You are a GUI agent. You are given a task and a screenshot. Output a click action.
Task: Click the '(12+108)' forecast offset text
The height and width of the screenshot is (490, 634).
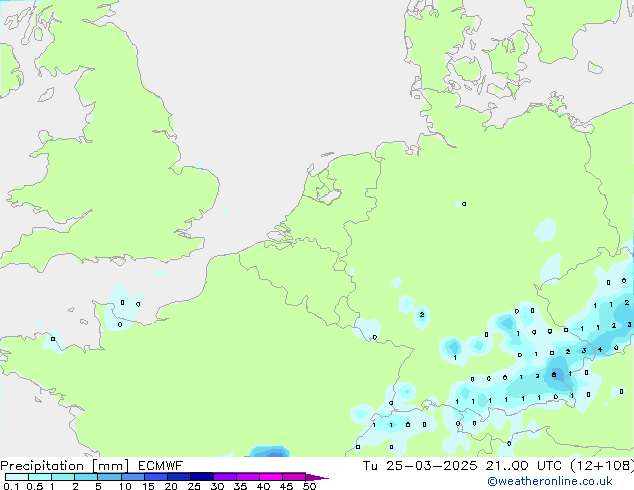602,466
